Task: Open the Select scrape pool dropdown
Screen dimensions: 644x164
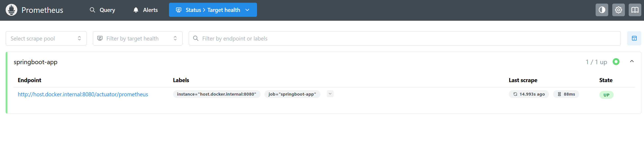Action: (x=46, y=38)
